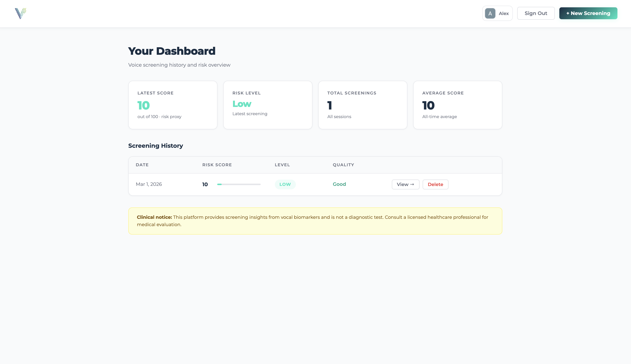Viewport: 631px width, 364px height.
Task: Click the risk score progress bar
Action: coord(239,185)
